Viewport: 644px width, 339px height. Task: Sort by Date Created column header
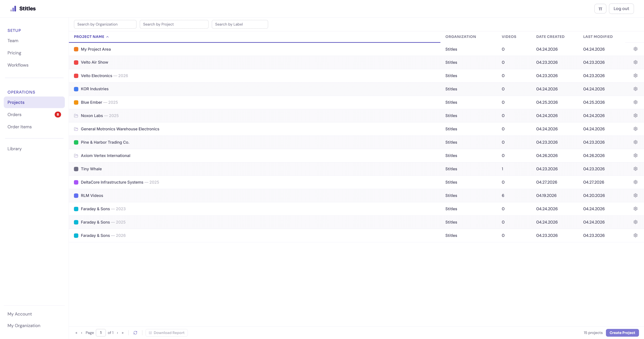[x=550, y=37]
